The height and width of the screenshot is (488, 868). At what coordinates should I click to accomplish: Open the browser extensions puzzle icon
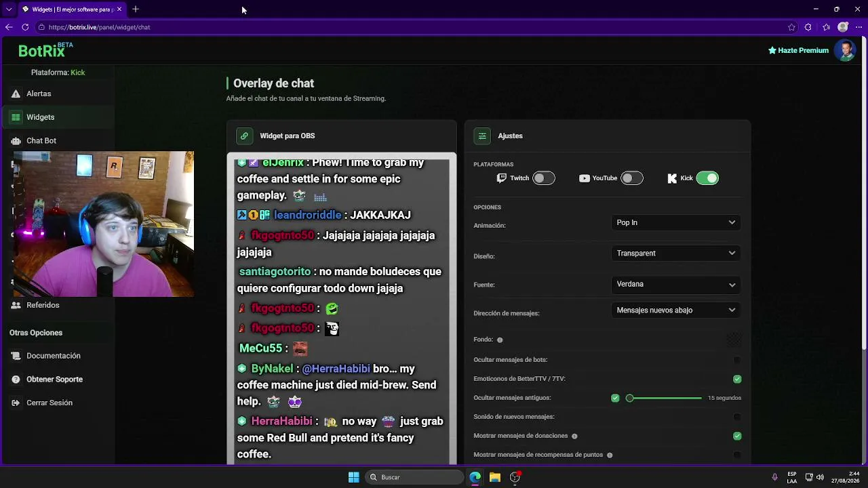pyautogui.click(x=808, y=27)
